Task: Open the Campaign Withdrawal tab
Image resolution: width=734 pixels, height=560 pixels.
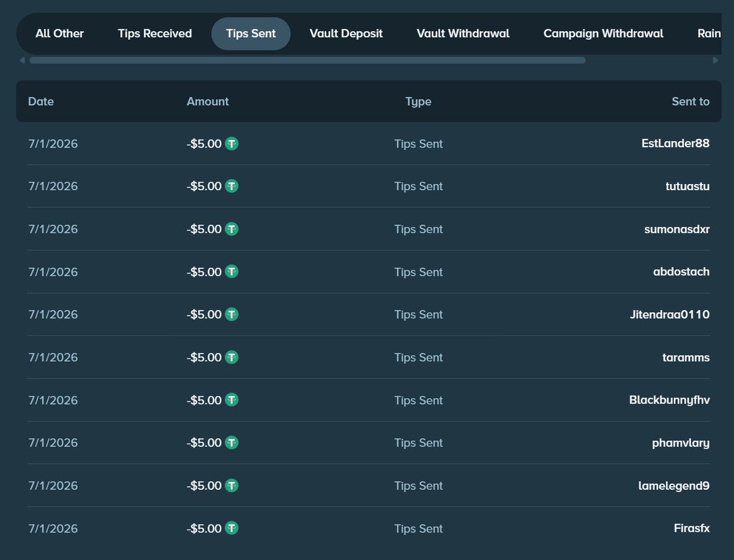Action: [603, 34]
